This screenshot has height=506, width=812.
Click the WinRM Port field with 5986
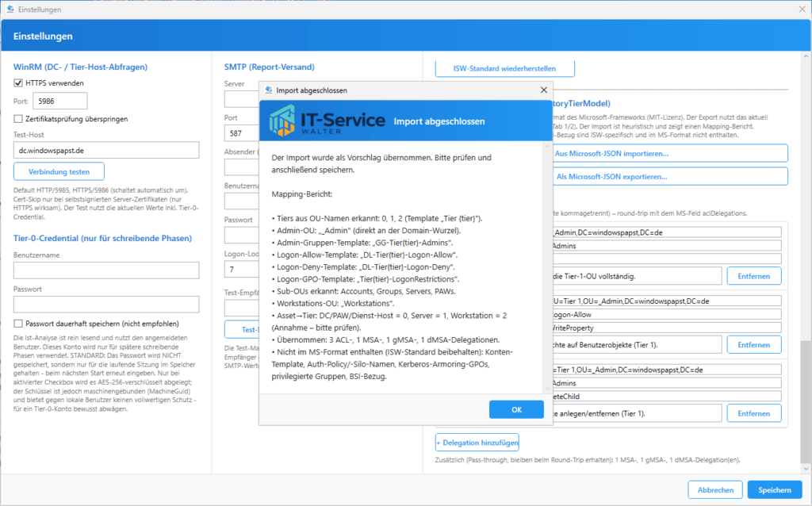60,101
